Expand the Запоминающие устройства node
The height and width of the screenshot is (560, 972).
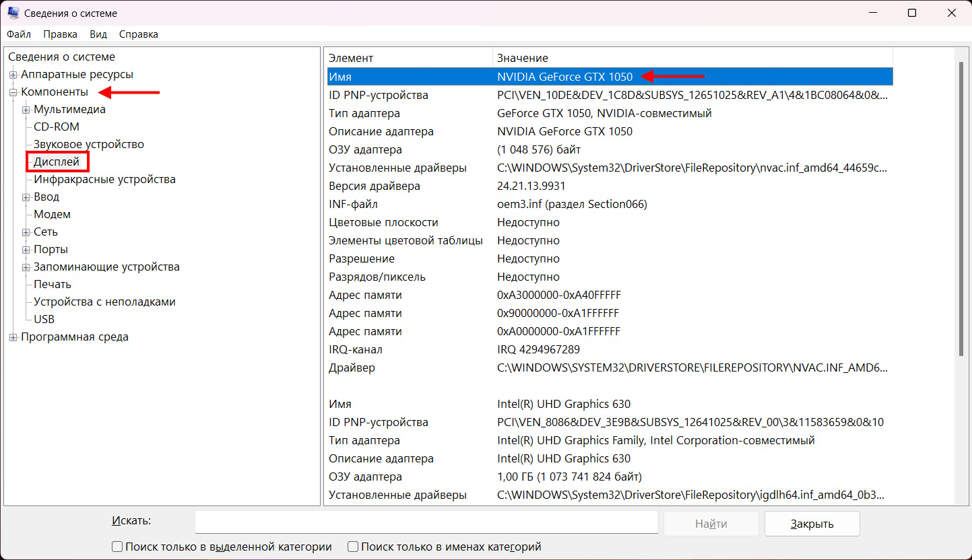click(26, 267)
